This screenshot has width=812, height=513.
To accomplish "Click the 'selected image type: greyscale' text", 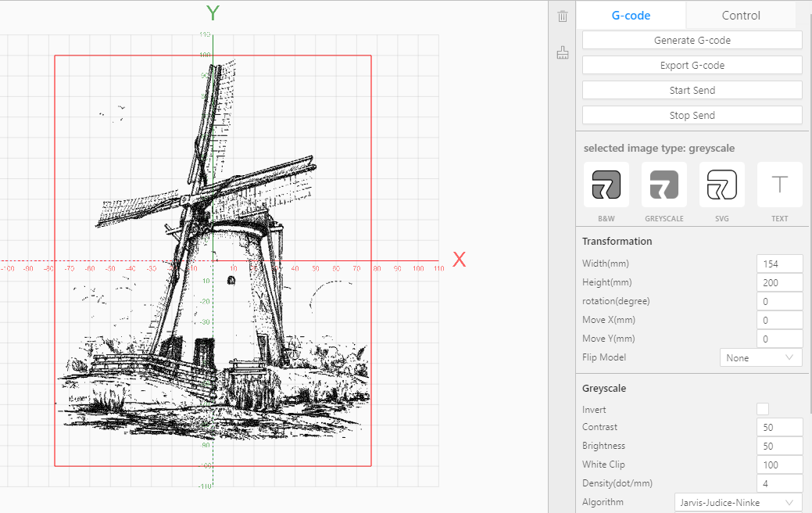I will pos(659,149).
